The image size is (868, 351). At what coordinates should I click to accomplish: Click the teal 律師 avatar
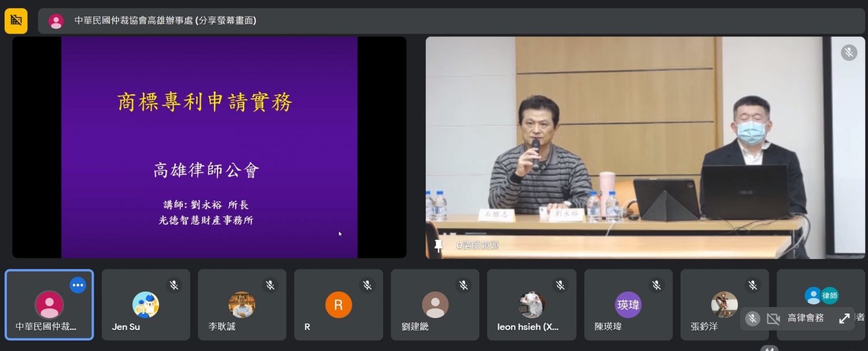(830, 295)
